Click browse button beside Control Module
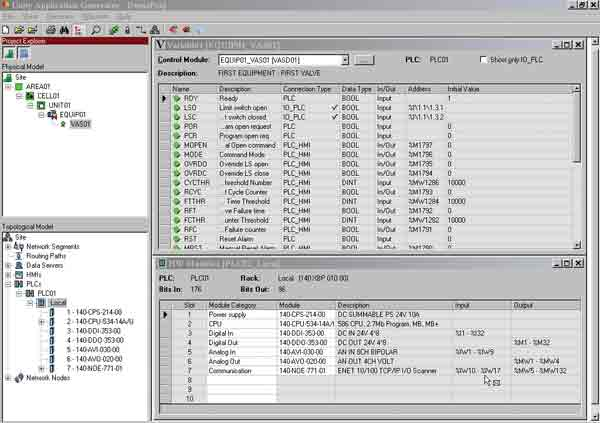The height and width of the screenshot is (423, 600). [x=364, y=61]
